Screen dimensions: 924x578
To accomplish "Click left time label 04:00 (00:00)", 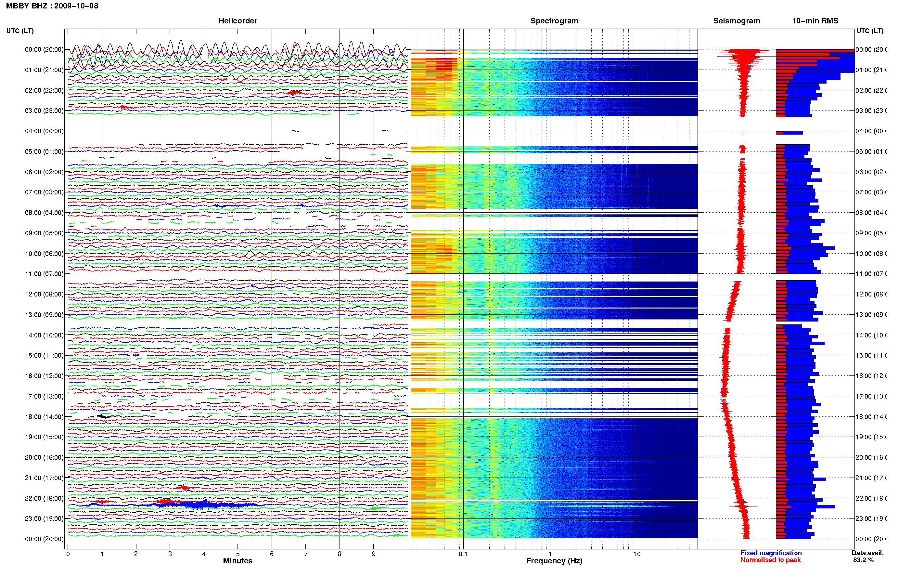I will [44, 131].
